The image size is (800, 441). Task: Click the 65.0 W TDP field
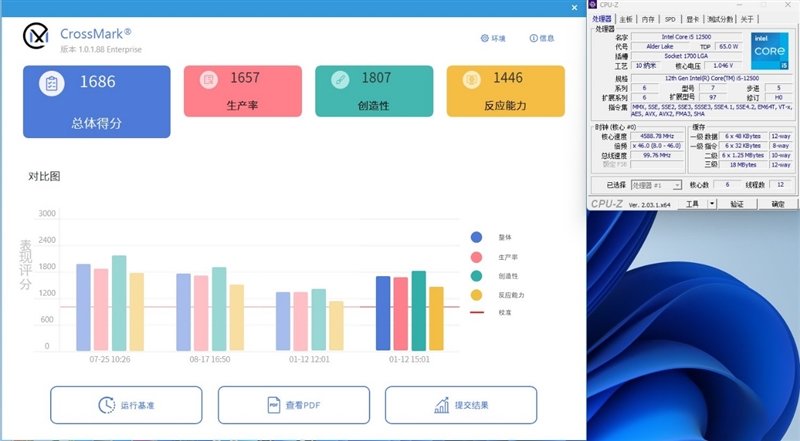point(729,46)
